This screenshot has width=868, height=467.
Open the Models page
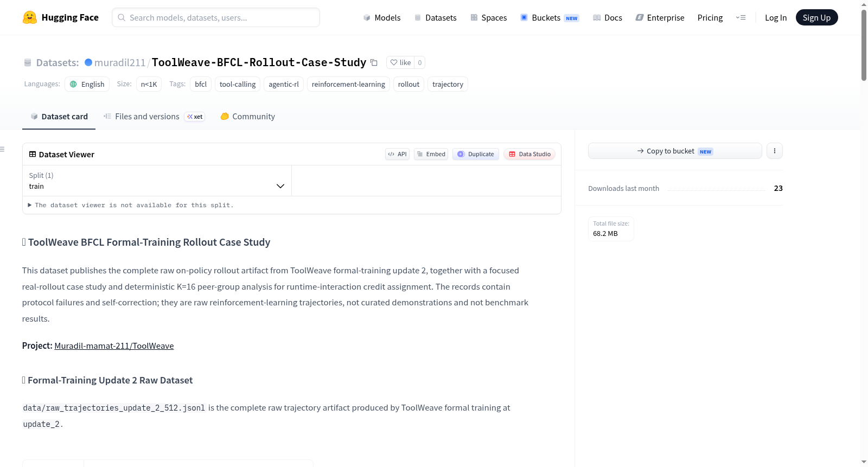tap(382, 17)
